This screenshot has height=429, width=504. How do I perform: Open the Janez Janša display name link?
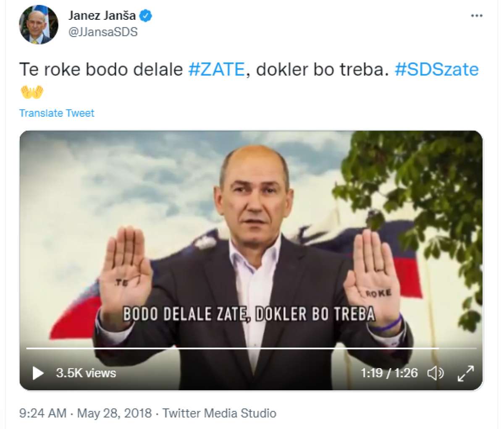[x=102, y=16]
